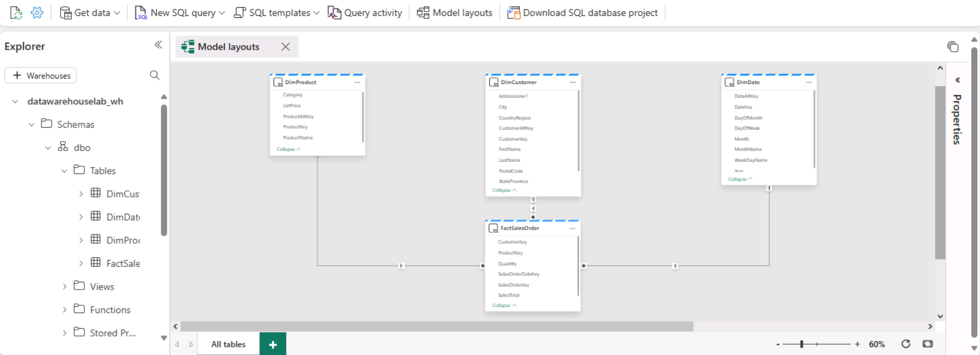The height and width of the screenshot is (355, 980).
Task: Collapse the DimCustomer table card
Action: click(x=504, y=190)
